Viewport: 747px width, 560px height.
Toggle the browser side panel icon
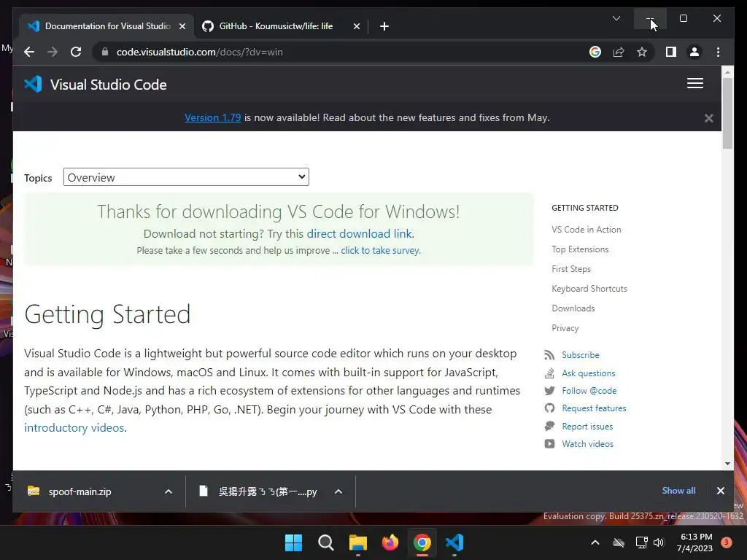(x=671, y=52)
